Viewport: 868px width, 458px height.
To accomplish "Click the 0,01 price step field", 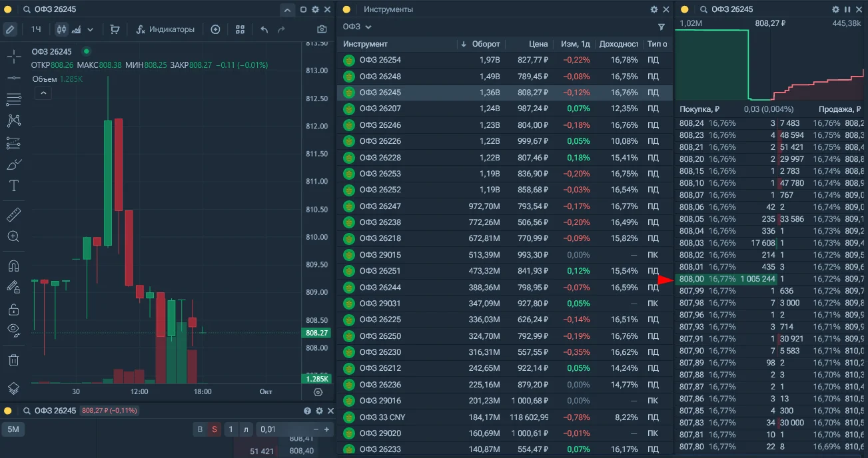I will [x=283, y=429].
